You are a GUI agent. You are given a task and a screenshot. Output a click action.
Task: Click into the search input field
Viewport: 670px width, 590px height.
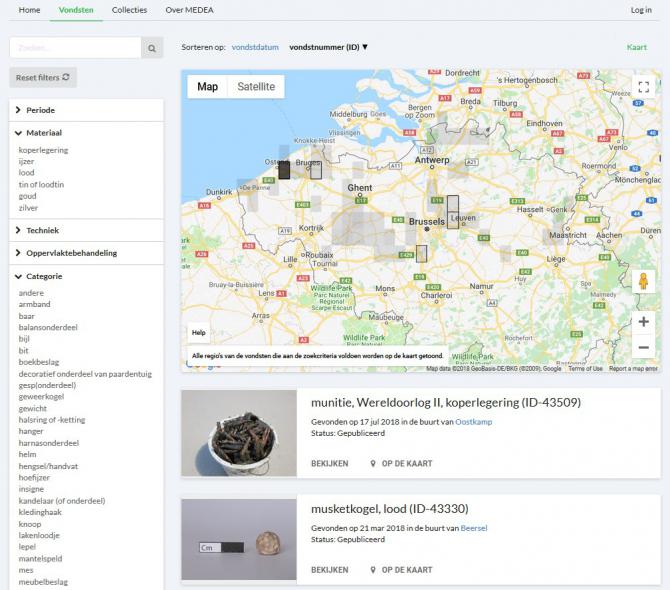click(x=75, y=47)
